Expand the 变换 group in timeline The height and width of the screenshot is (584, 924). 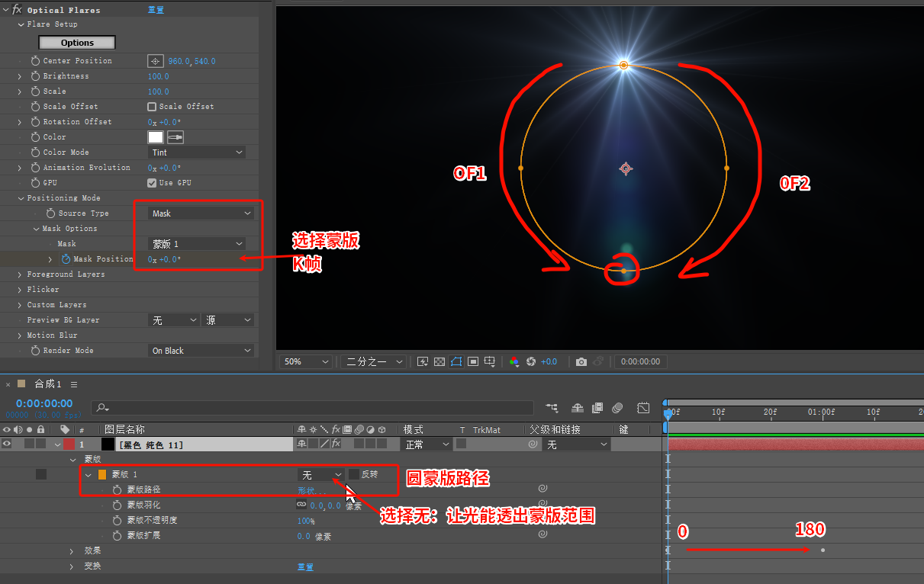point(72,566)
